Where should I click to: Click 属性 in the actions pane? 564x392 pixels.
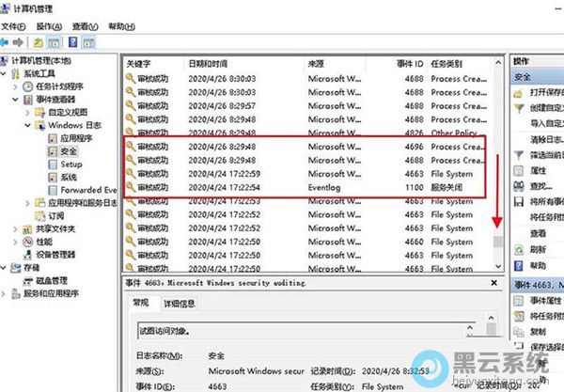(538, 171)
